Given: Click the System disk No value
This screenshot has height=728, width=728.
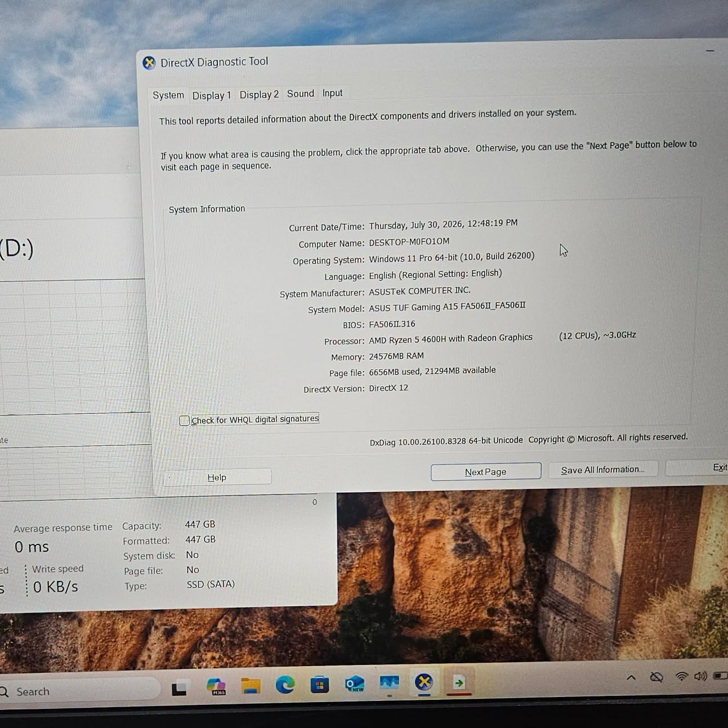Looking at the screenshot, I should tap(192, 555).
